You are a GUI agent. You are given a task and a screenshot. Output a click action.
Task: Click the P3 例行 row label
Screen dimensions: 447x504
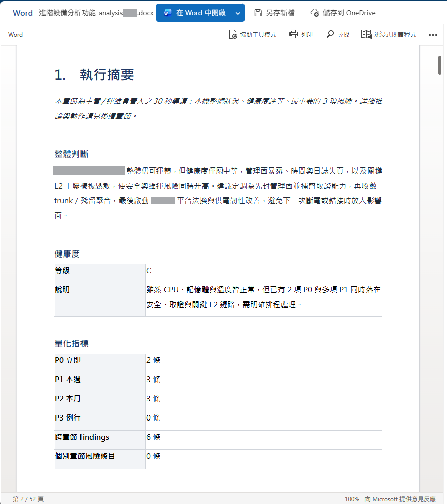(x=68, y=418)
